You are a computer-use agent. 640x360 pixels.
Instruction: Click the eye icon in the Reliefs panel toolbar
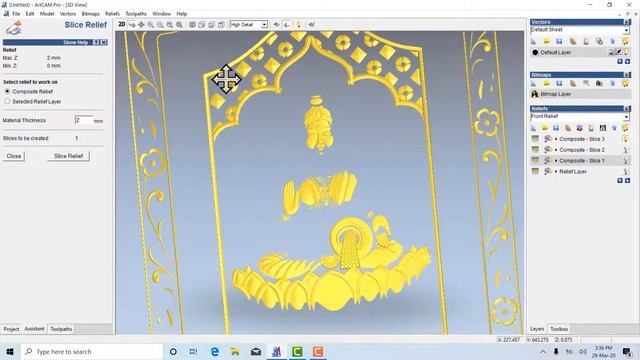(580, 128)
